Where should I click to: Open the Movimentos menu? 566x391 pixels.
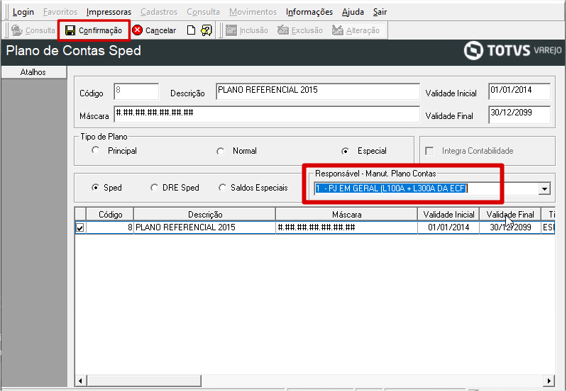tap(253, 12)
